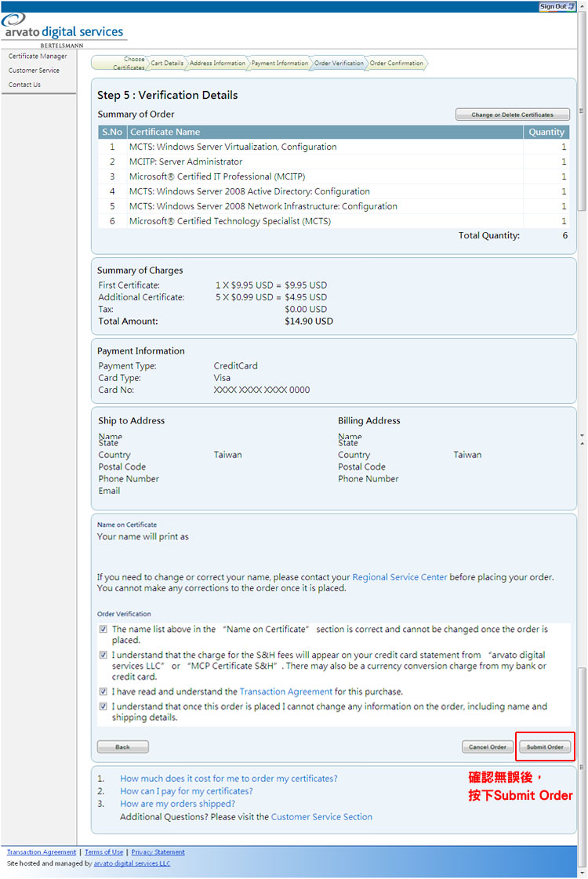Open arvato digital services LLC footer link
Viewport: 588px width, 879px height.
coord(132,864)
